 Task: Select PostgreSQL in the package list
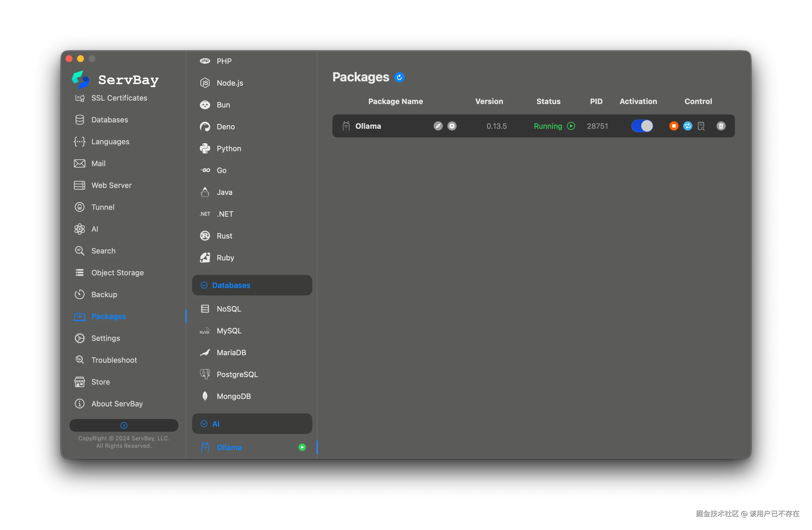pyautogui.click(x=237, y=374)
